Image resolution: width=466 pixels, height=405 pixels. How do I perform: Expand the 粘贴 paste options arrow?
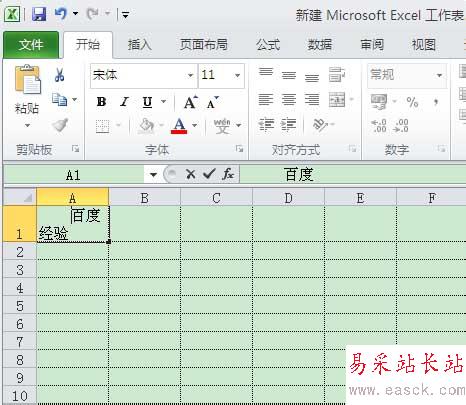tap(27, 125)
